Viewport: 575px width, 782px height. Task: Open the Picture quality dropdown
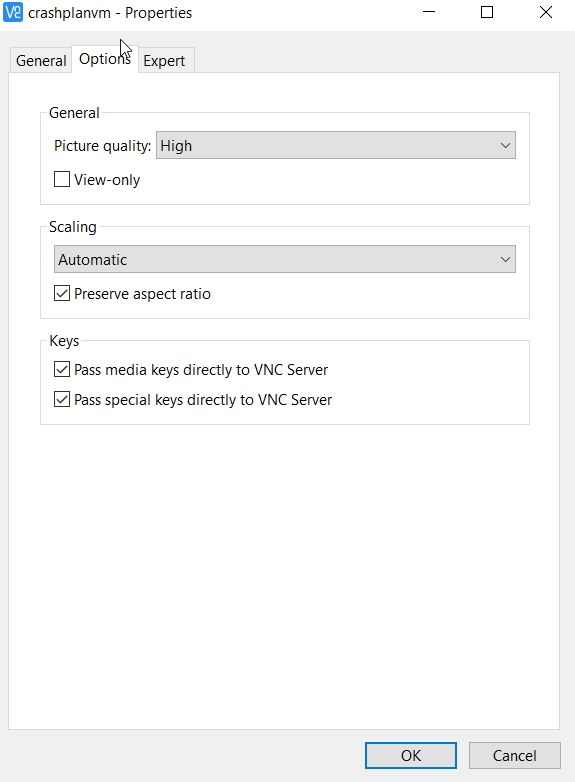point(336,146)
